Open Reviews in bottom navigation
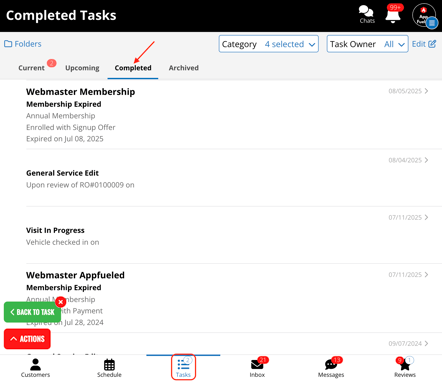Viewport: 442px width, 382px height. [405, 368]
